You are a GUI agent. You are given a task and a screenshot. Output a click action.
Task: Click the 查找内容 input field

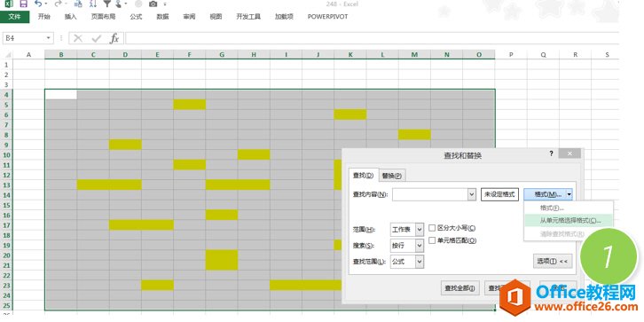point(430,194)
